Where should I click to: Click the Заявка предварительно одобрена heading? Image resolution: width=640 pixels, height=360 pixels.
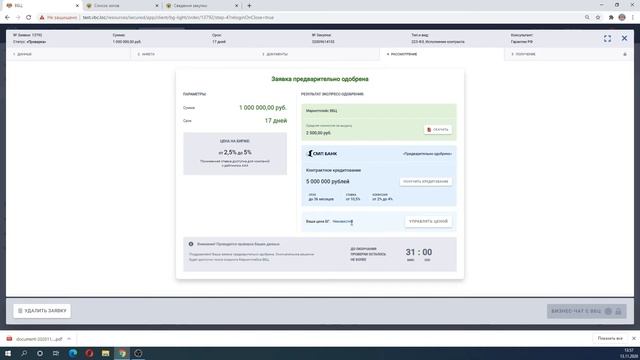pyautogui.click(x=320, y=79)
